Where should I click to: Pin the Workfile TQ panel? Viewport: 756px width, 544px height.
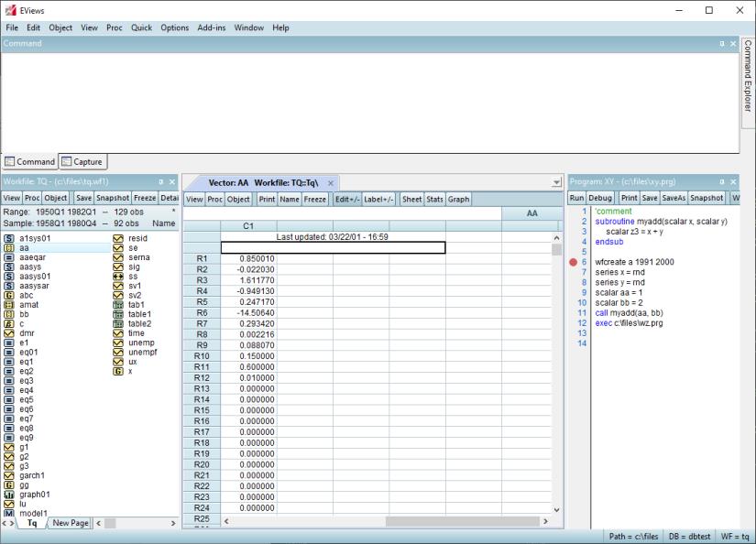[x=161, y=181]
